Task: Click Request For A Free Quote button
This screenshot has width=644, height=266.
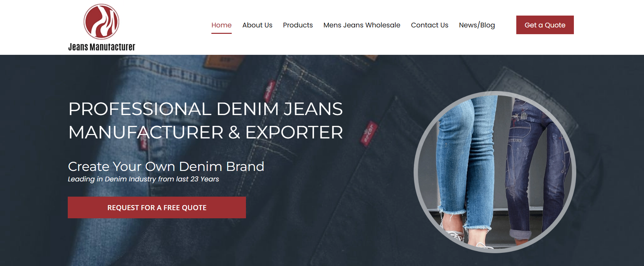Action: (157, 207)
